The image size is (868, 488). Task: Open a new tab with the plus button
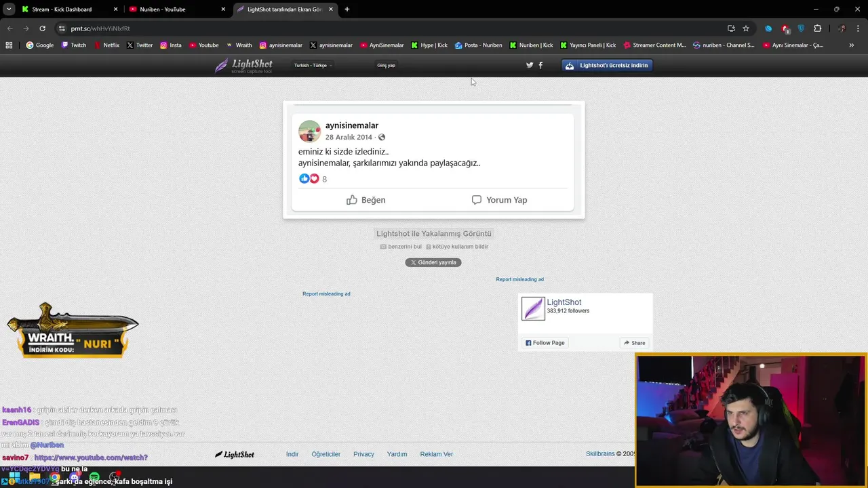[347, 9]
